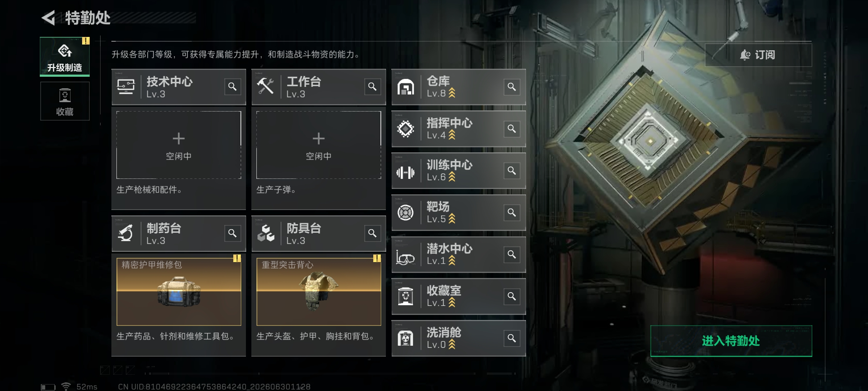Click the 订阅 subscribe button
The height and width of the screenshot is (391, 868).
point(758,55)
